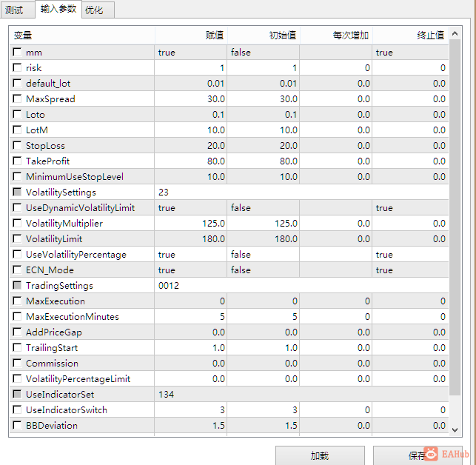This screenshot has height=465, width=476.
Task: Click MaxSpread 赋值 30.0 cell
Action: click(x=191, y=98)
